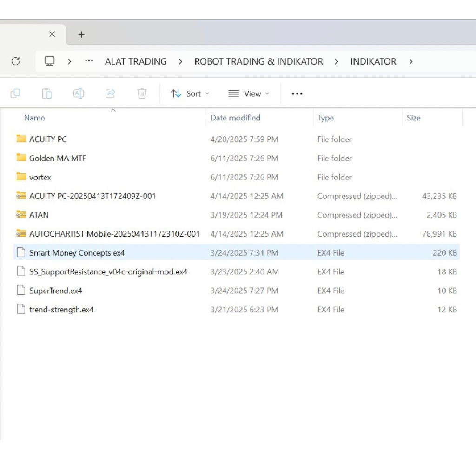Click the 3/19/2025 12:24 PM date
The height and width of the screenshot is (476, 476).
tap(246, 215)
